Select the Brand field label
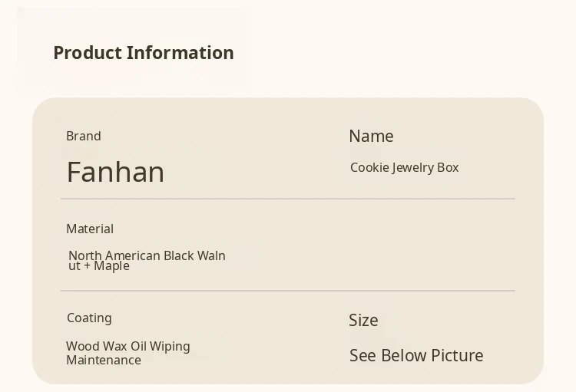Viewport: 576px width, 392px height. [x=84, y=136]
